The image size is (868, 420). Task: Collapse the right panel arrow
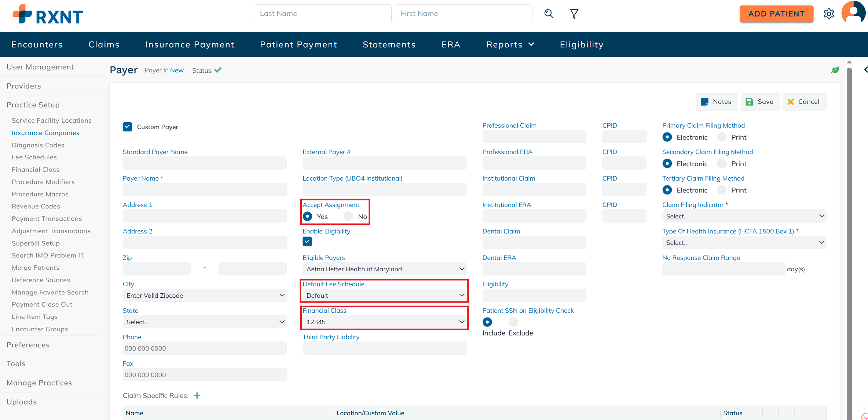tap(865, 70)
